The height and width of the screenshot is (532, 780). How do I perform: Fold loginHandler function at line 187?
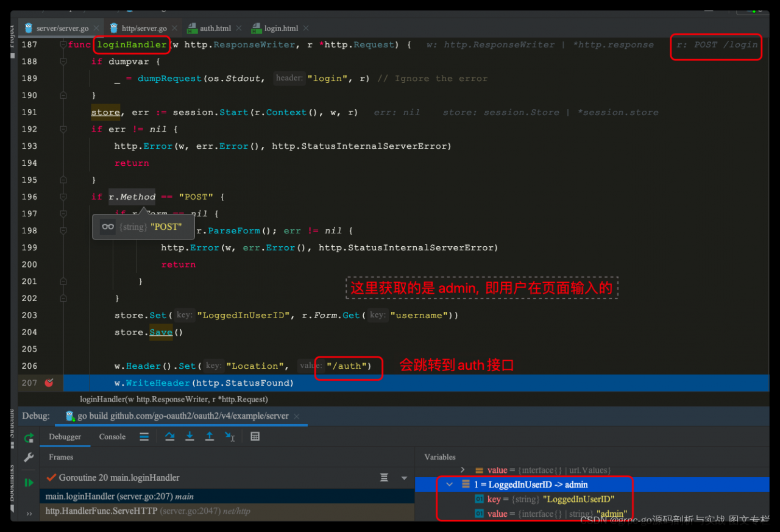point(63,45)
